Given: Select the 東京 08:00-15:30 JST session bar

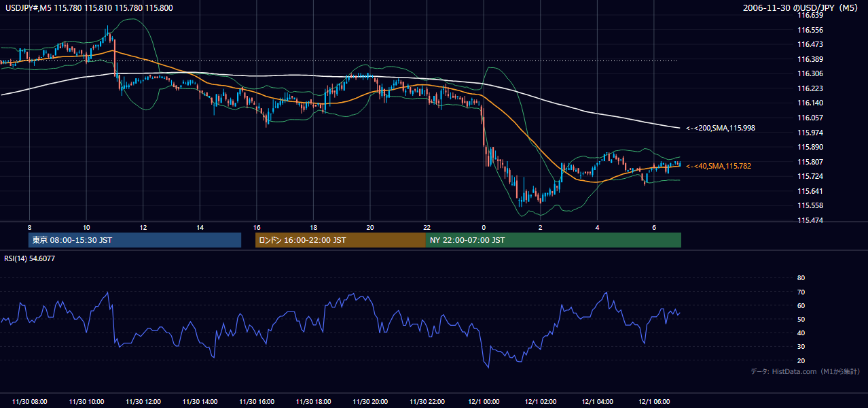Looking at the screenshot, I should [x=135, y=240].
